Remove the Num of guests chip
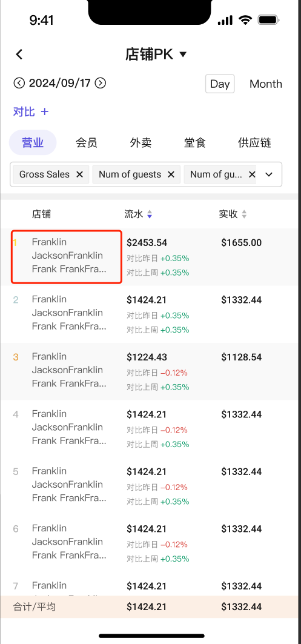The height and width of the screenshot is (644, 301). click(x=171, y=174)
